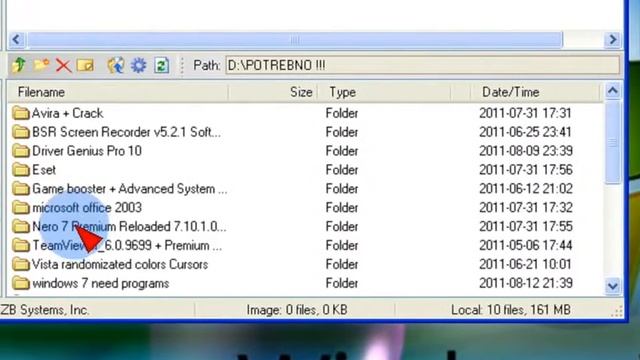This screenshot has width=640, height=360.
Task: Click the red X delete icon
Action: (63, 65)
